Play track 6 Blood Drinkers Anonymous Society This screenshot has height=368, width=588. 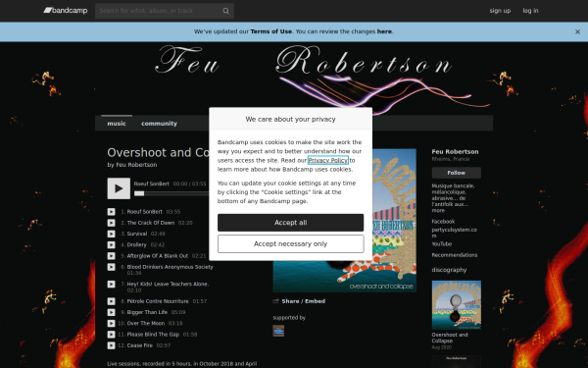(x=112, y=267)
